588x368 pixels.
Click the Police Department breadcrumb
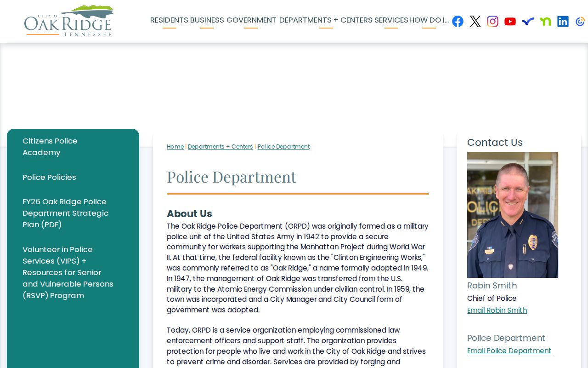click(x=283, y=147)
